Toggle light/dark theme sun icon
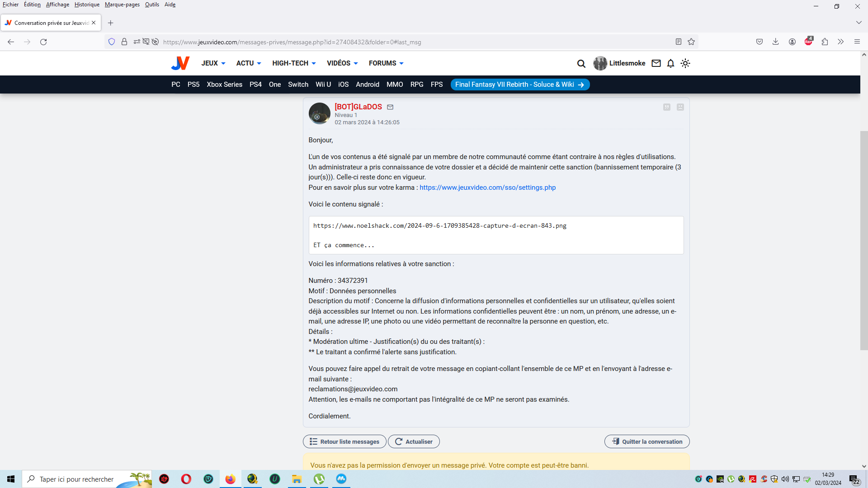Viewport: 868px width, 488px height. point(685,64)
